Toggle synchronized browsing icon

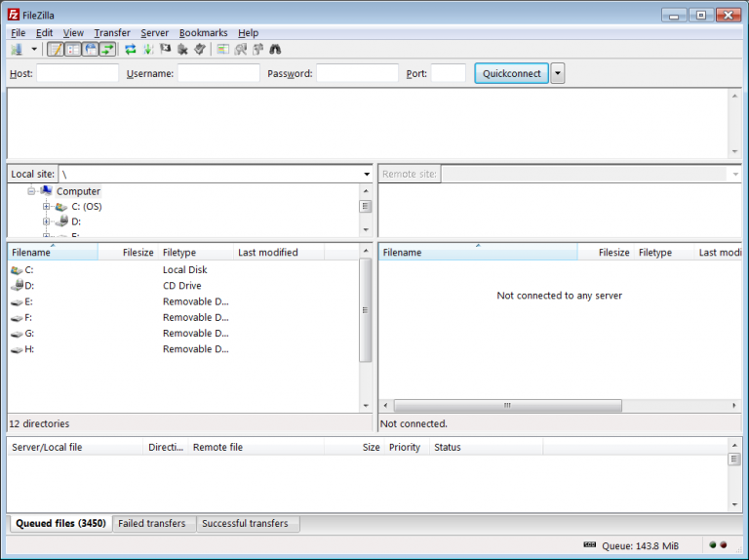257,49
